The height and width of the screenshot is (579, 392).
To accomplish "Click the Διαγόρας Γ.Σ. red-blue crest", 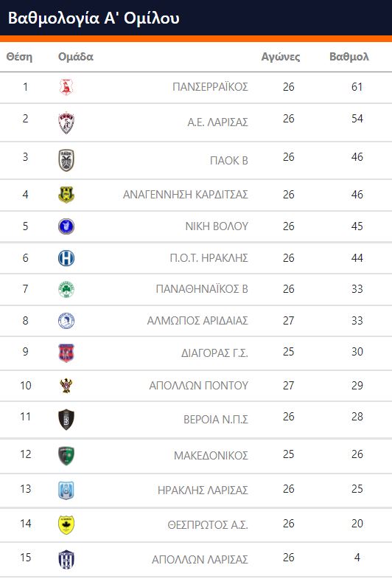I will [66, 353].
